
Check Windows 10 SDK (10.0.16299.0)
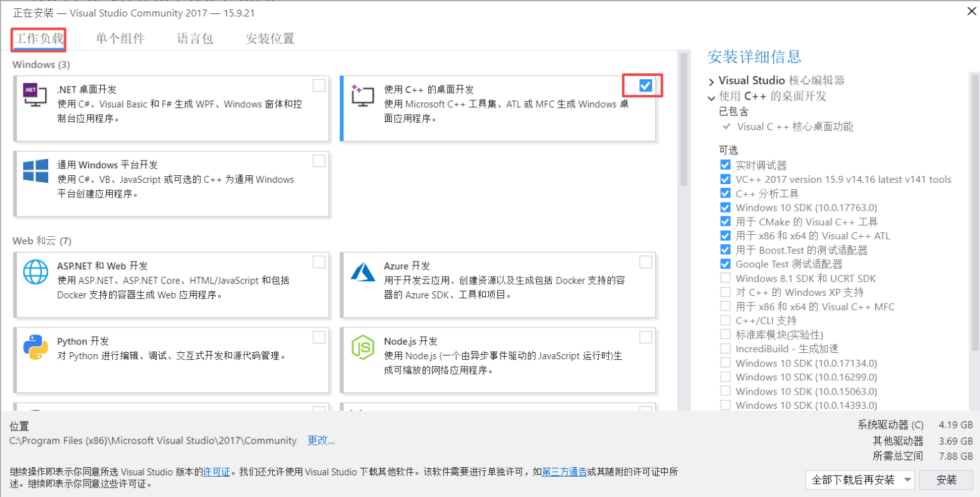pyautogui.click(x=725, y=377)
